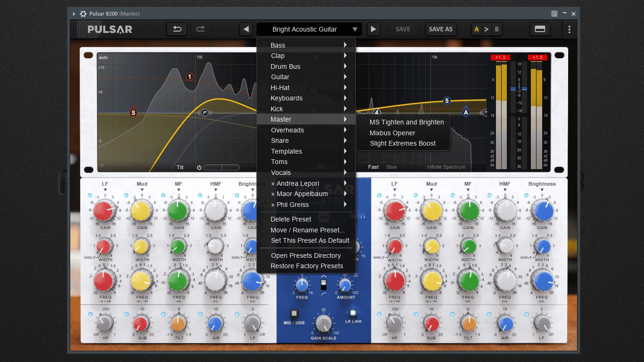Open the Bright Acoustic Guitar preset dropdown
Viewport: 644px width, 362px height.
[309, 29]
